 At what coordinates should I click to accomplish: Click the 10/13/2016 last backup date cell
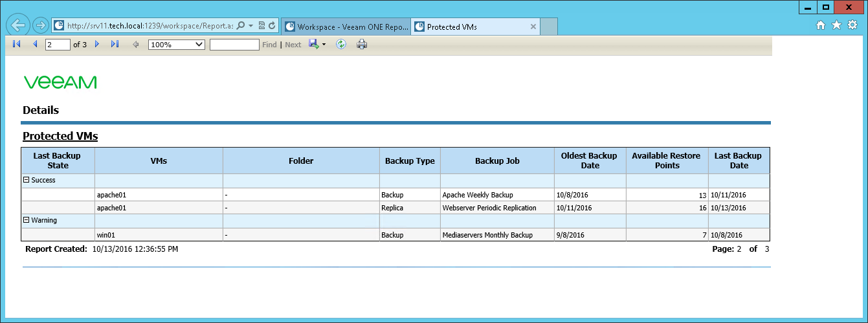(739, 208)
